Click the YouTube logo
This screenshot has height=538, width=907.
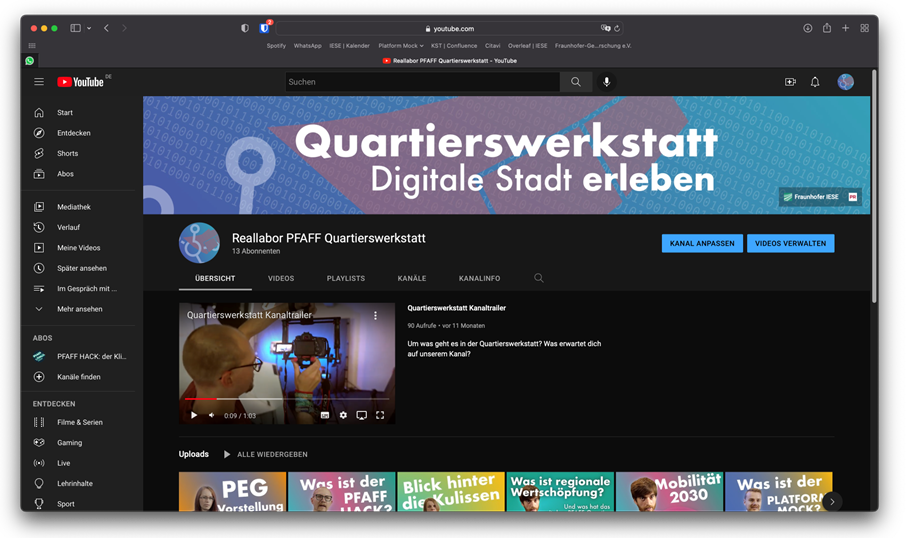point(80,82)
